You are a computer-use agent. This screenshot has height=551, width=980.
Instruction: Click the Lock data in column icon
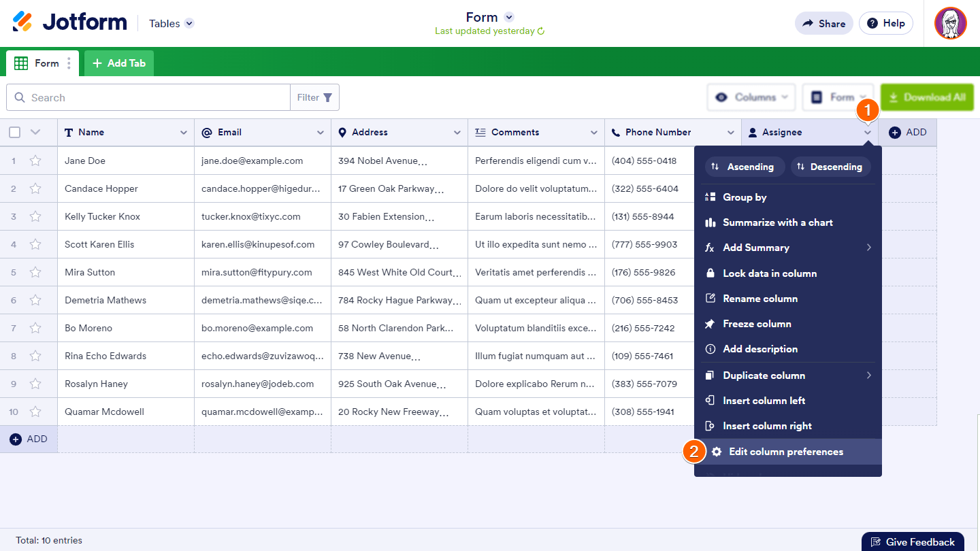[x=710, y=273]
